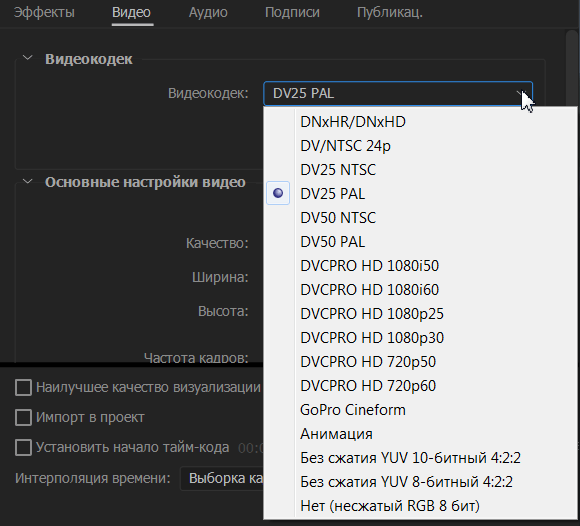Enable Наилучшее качество визуализации checkbox
580x526 pixels.
pyautogui.click(x=23, y=388)
